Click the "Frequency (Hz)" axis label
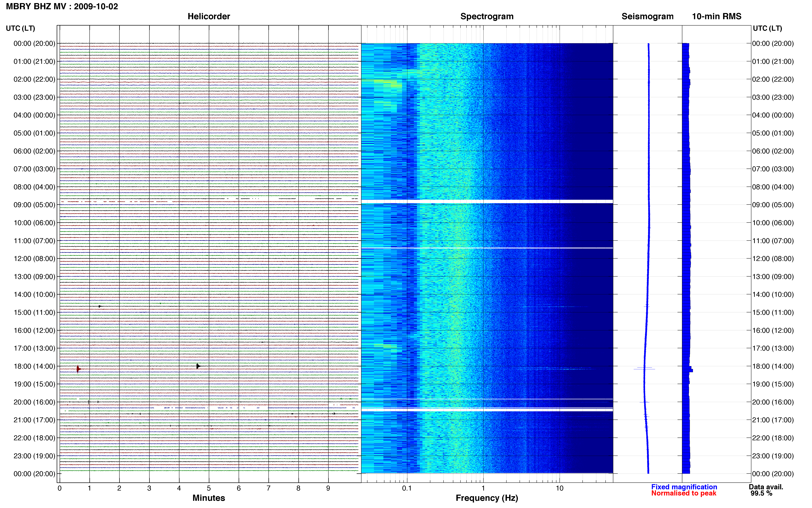 [x=487, y=498]
